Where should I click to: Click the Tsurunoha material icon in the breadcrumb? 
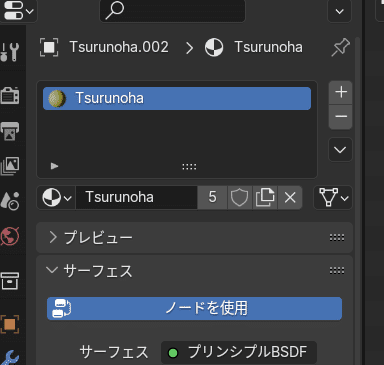(214, 47)
